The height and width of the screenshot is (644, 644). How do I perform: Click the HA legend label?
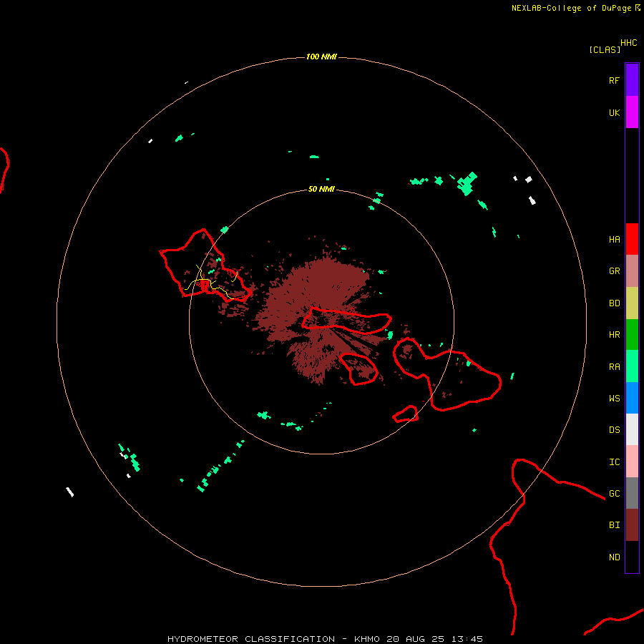click(614, 240)
